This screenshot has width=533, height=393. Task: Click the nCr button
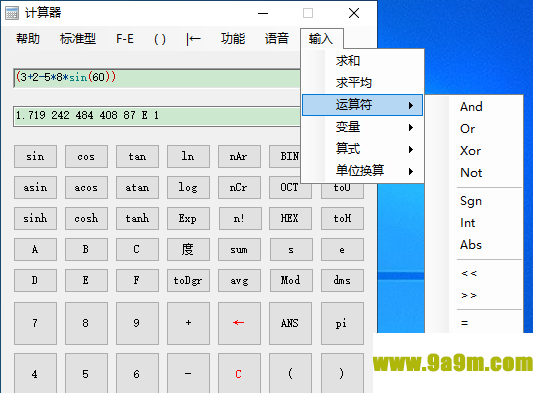(x=239, y=187)
